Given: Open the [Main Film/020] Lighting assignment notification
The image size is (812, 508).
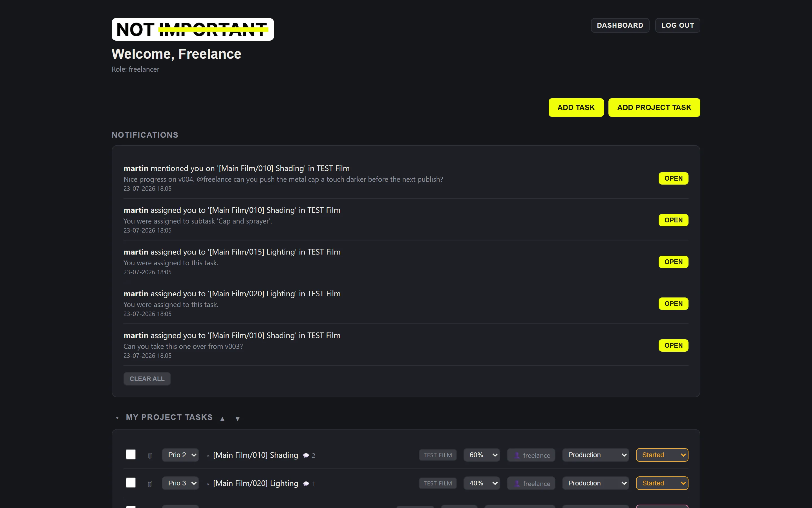Looking at the screenshot, I should coord(673,304).
